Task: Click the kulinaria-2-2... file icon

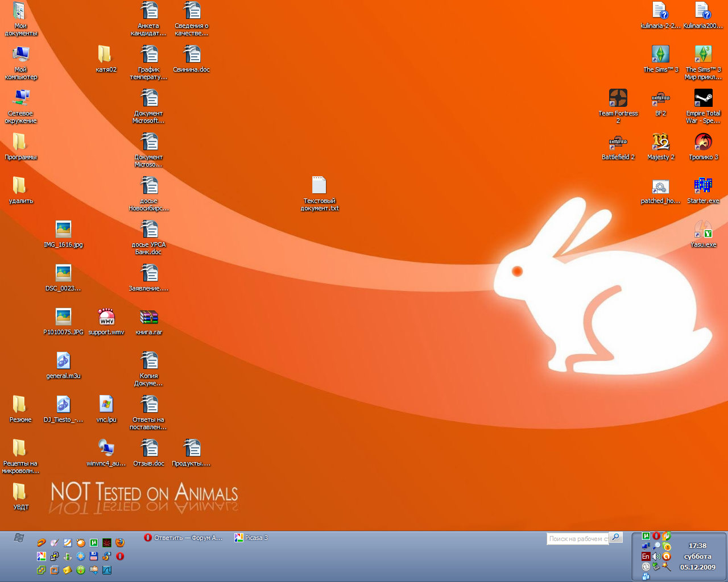Action: point(660,14)
